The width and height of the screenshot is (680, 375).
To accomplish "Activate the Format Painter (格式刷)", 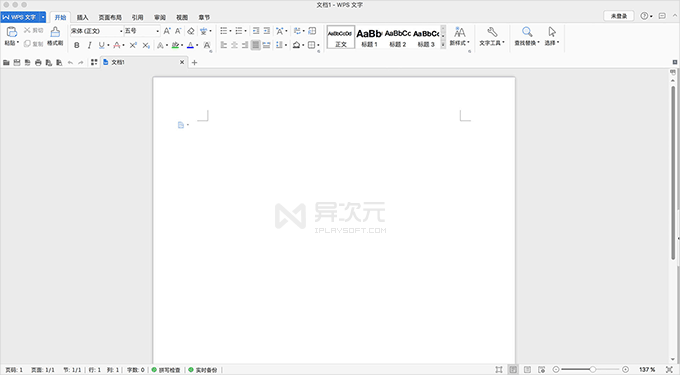I will pos(55,36).
